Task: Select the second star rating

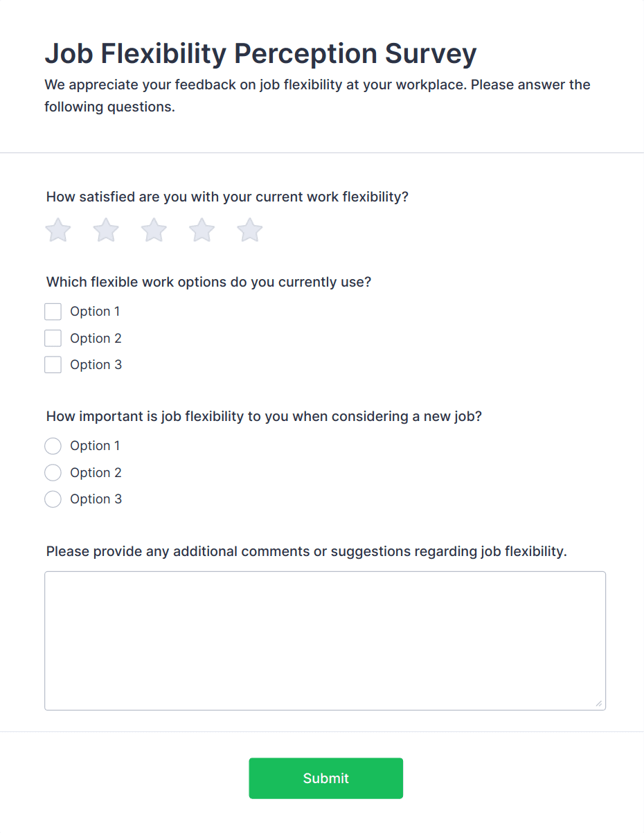Action: coord(105,229)
